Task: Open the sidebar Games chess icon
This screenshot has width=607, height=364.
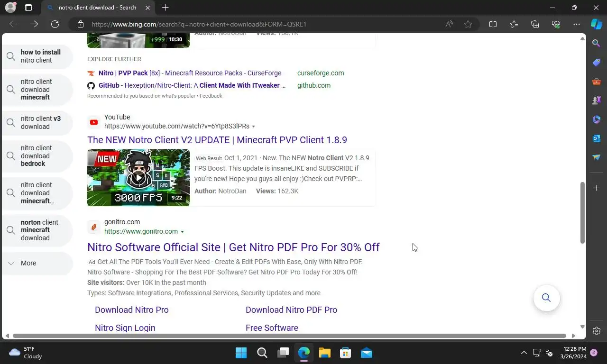Action: coord(597,100)
